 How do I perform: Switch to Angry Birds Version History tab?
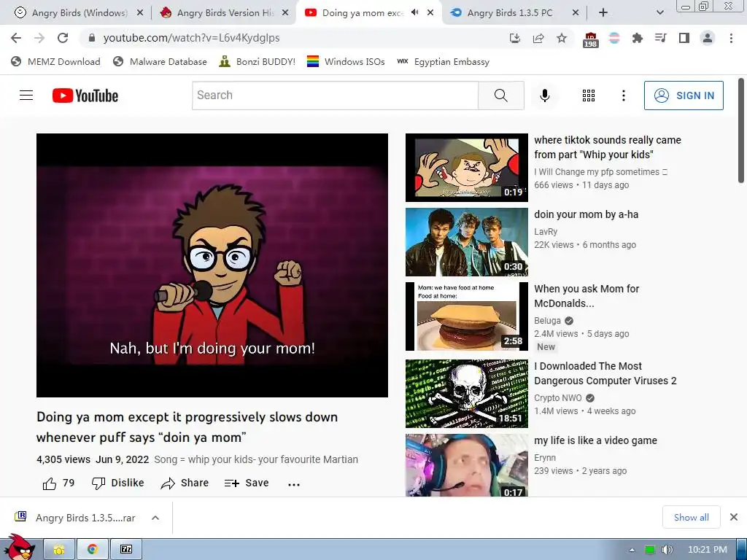click(224, 13)
